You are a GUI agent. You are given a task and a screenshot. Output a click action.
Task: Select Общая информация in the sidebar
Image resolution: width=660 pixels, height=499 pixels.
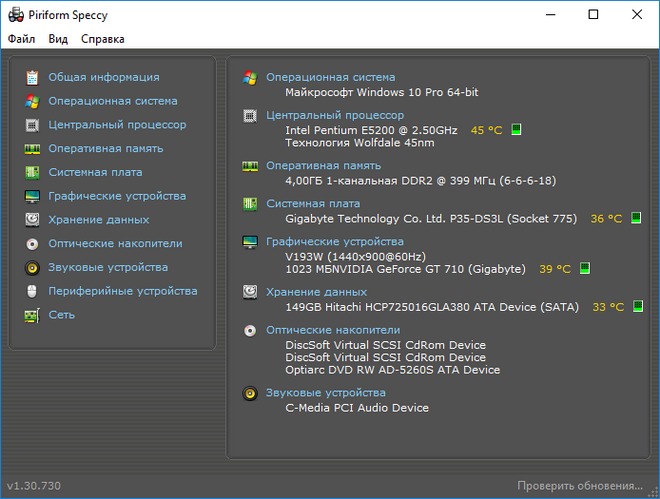103,77
